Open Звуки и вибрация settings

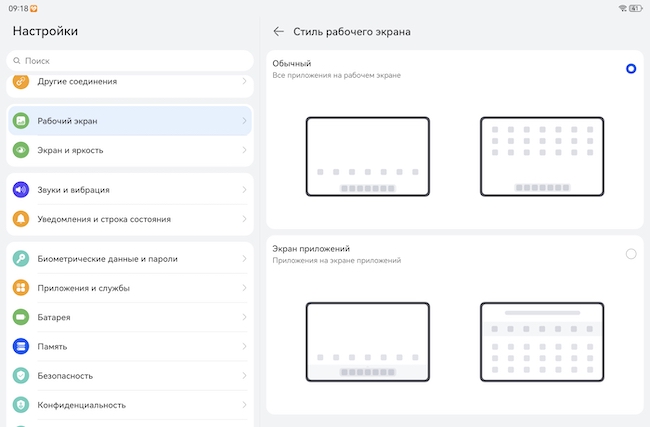coord(130,189)
